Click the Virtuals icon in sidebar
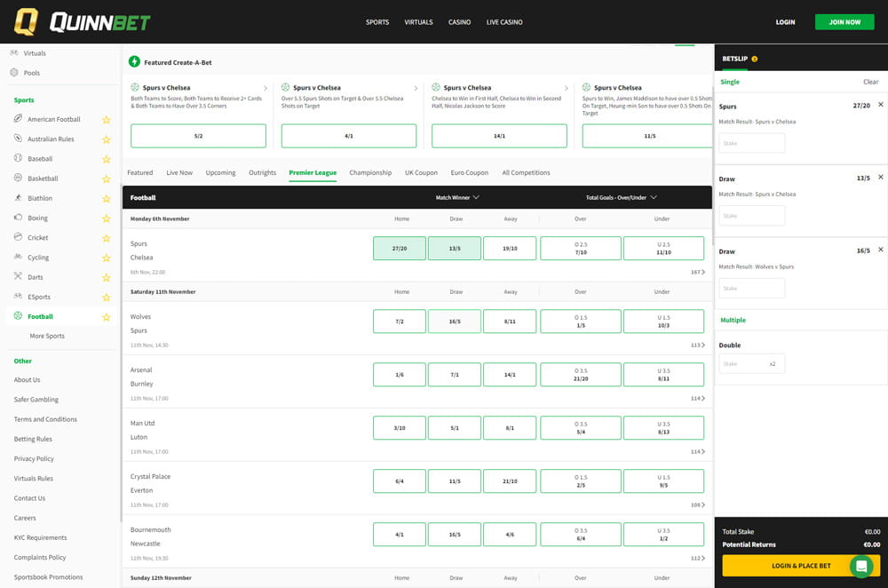888x588 pixels. click(14, 52)
